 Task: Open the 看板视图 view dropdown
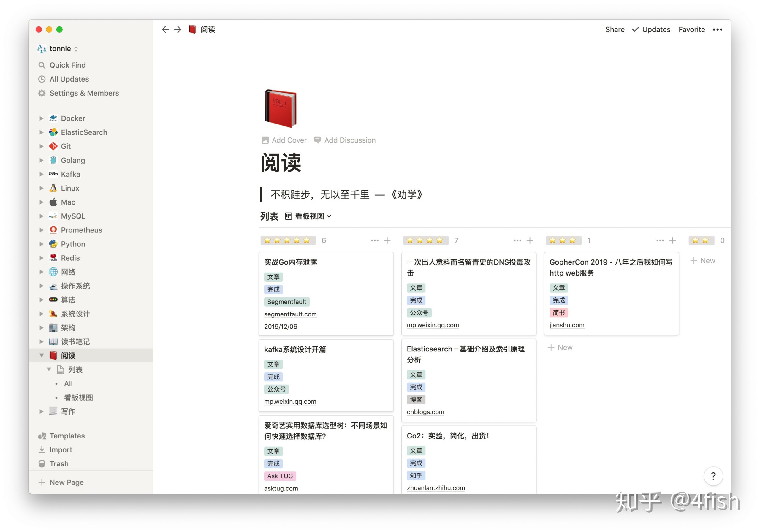[x=308, y=216]
